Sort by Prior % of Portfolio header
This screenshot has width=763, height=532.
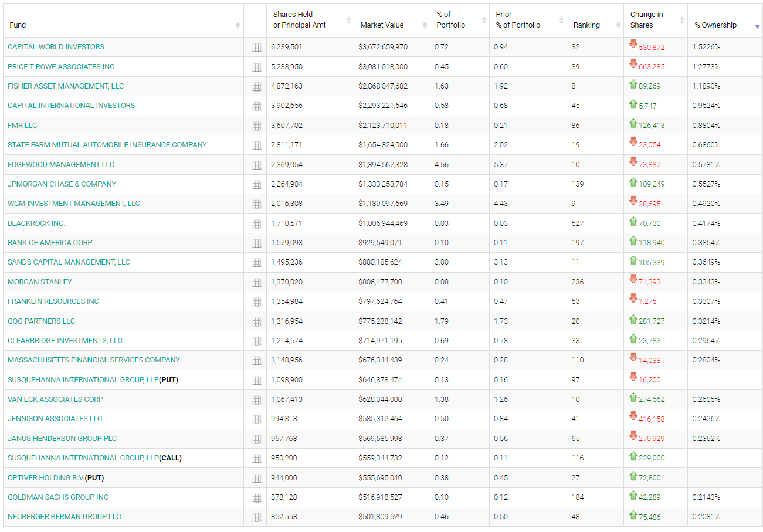click(x=528, y=20)
